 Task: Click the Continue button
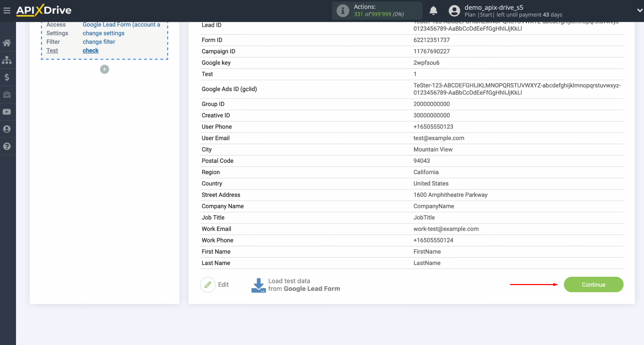pos(593,284)
